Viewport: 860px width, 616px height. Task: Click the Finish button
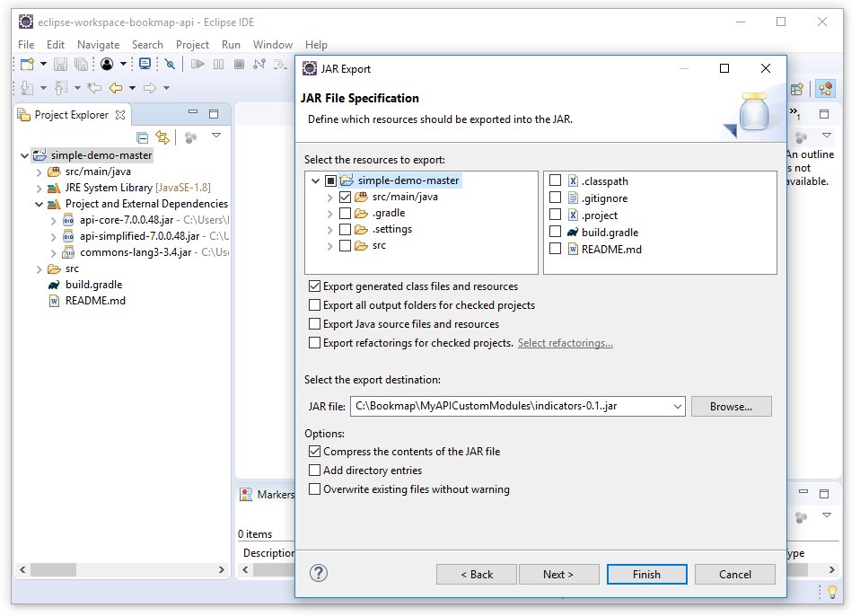646,575
